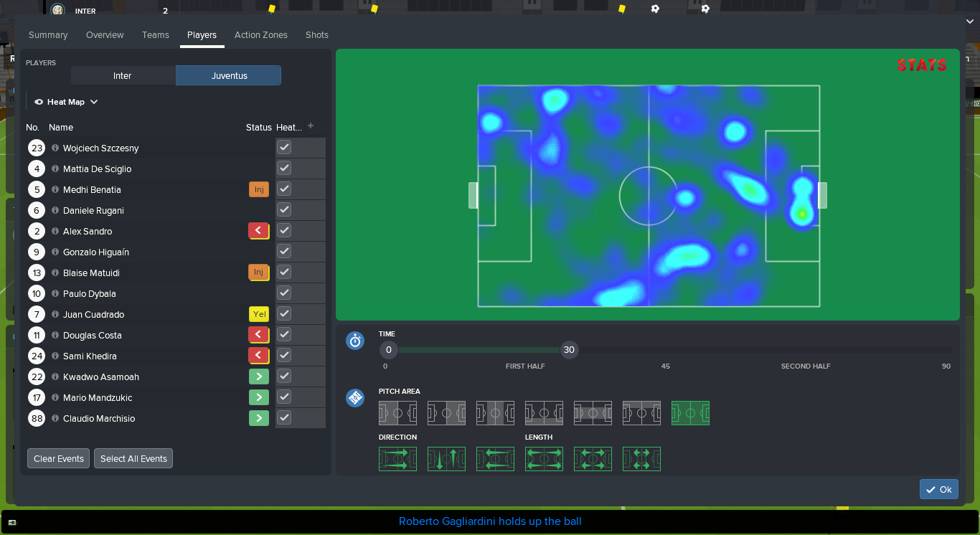Open the Action Zones tab

click(x=260, y=34)
